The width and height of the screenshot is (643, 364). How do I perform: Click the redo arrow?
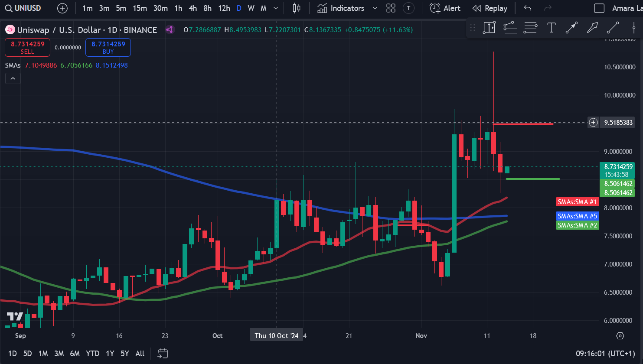(548, 8)
